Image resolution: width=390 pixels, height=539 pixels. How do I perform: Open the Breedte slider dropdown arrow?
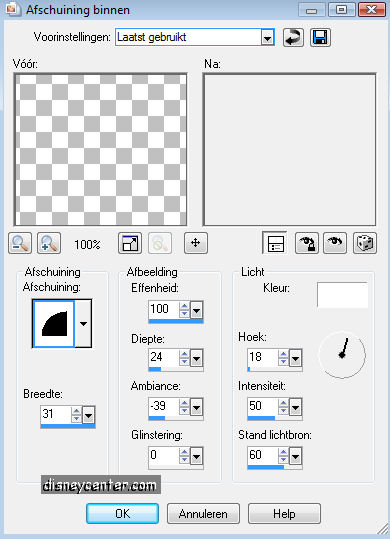click(x=89, y=416)
